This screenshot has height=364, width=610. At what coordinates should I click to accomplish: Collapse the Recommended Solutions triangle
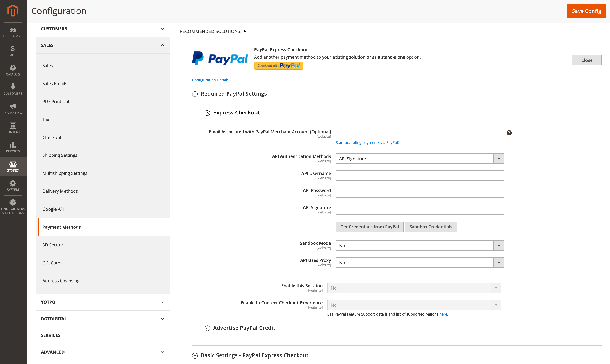(x=245, y=31)
